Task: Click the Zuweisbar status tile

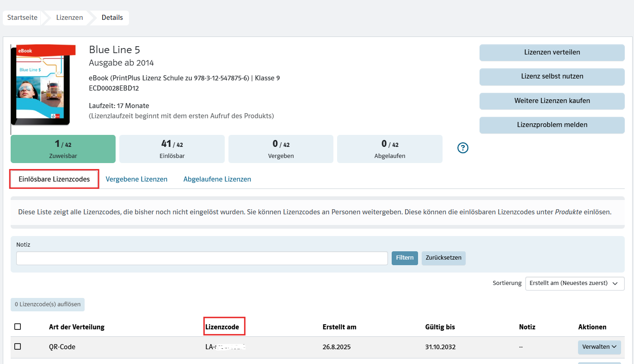Action: (63, 149)
